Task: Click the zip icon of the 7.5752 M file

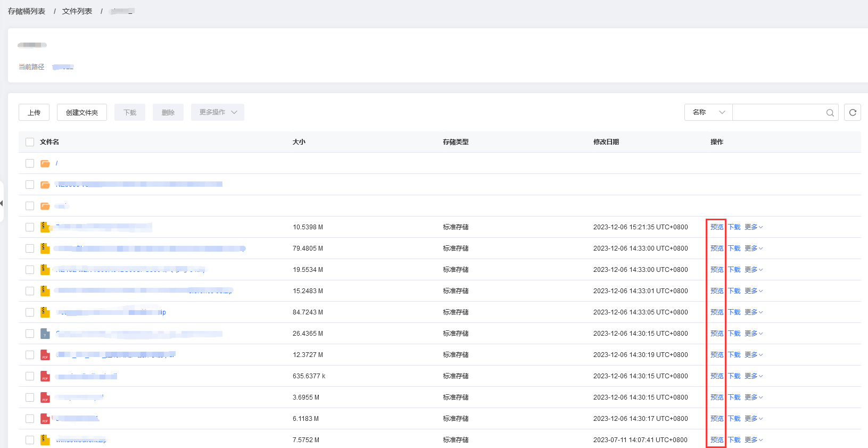Action: [x=45, y=440]
